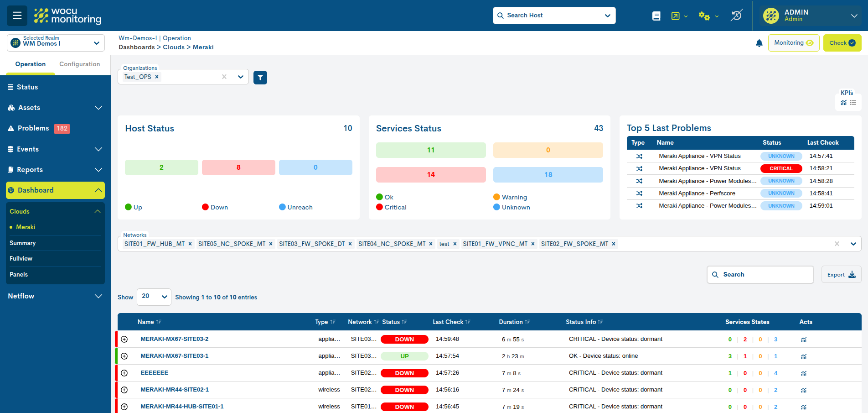Remove the SITE05_NC_SPOKE_MT network chip
This screenshot has width=868, height=413.
271,244
